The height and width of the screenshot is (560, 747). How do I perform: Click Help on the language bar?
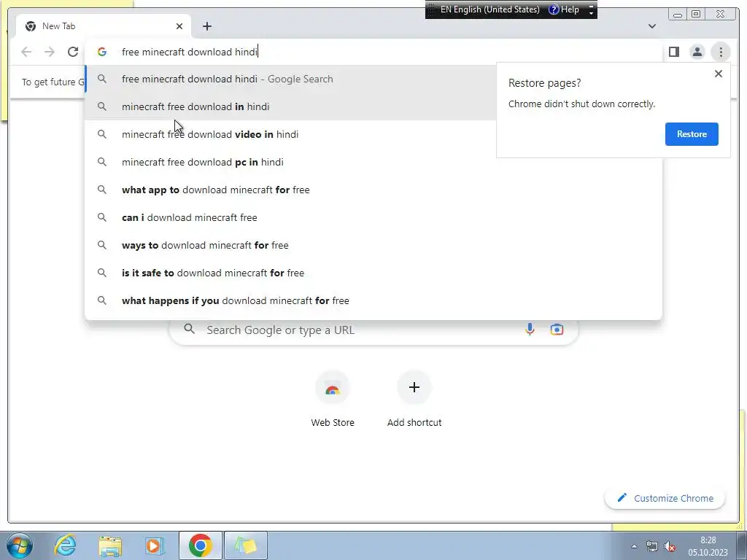[564, 9]
